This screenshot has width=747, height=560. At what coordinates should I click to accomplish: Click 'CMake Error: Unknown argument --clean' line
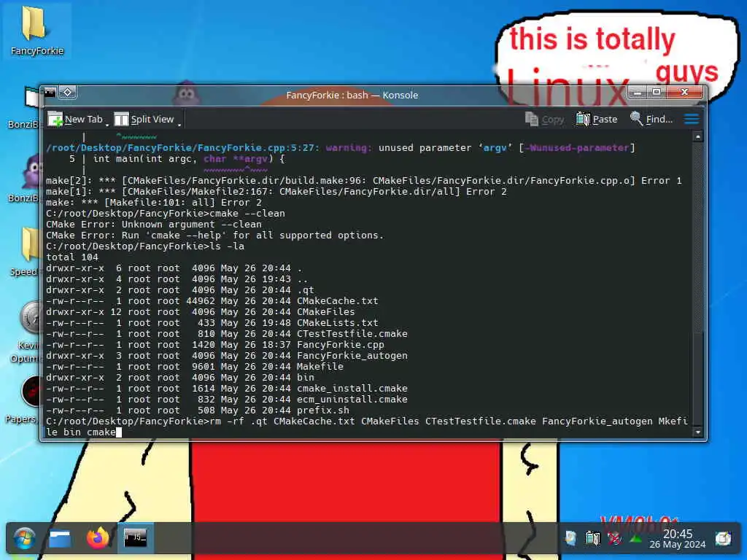click(x=153, y=225)
